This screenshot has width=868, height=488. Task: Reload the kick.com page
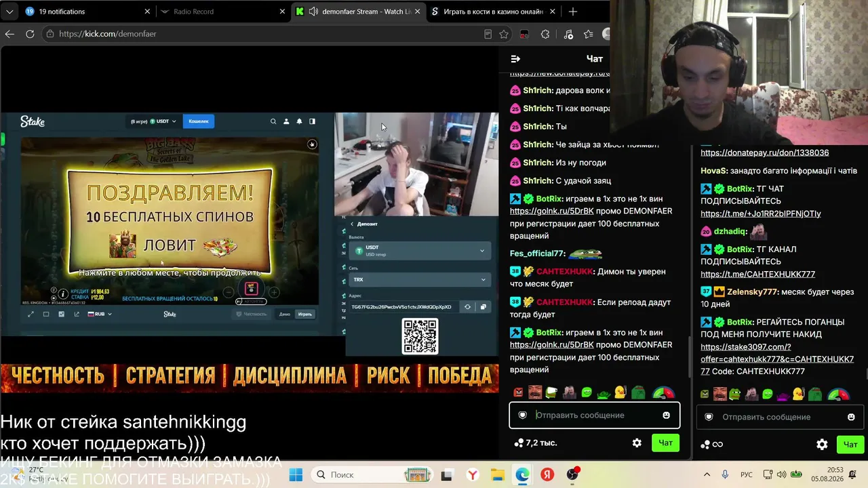coord(30,34)
